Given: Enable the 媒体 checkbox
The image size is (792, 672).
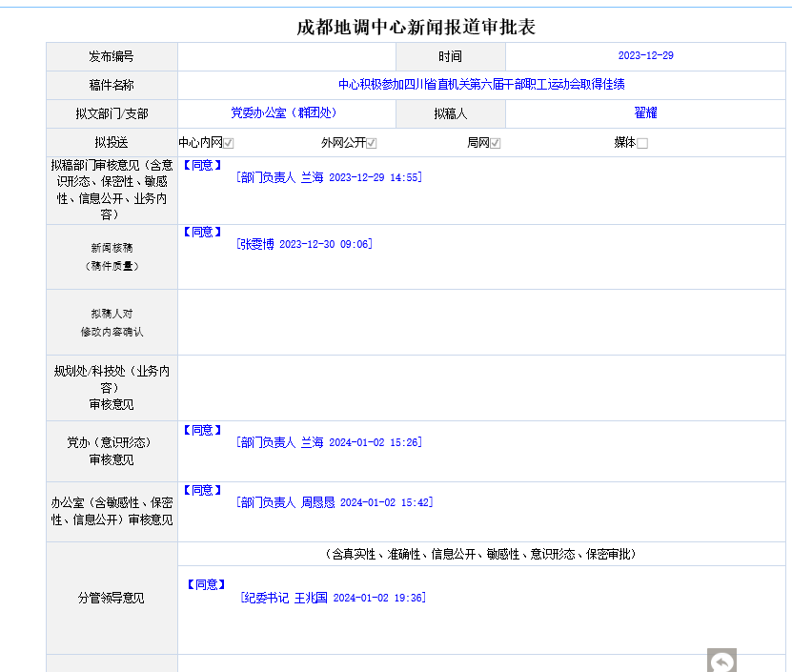Looking at the screenshot, I should 642,144.
